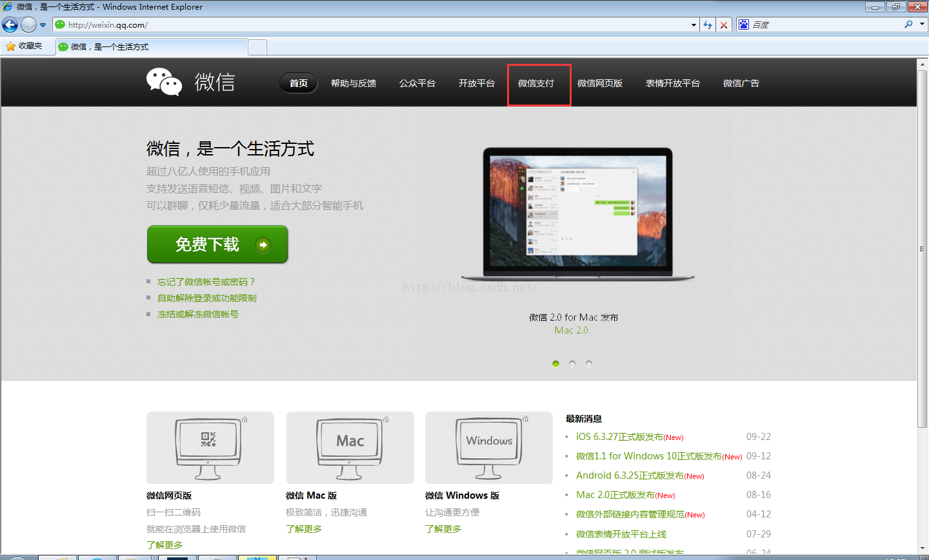Screen dimensions: 929x560
Task: Open 公众平台 in the navigation
Action: 417,83
